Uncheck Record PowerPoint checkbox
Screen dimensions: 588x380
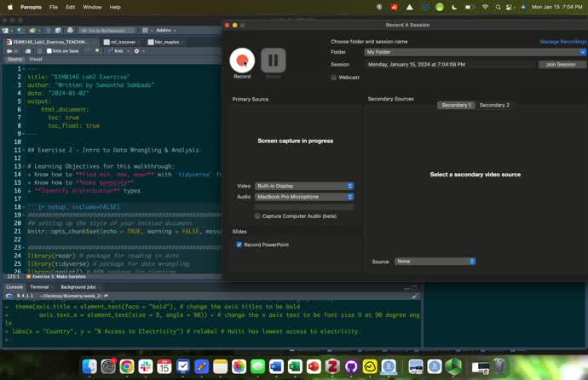[x=239, y=245]
